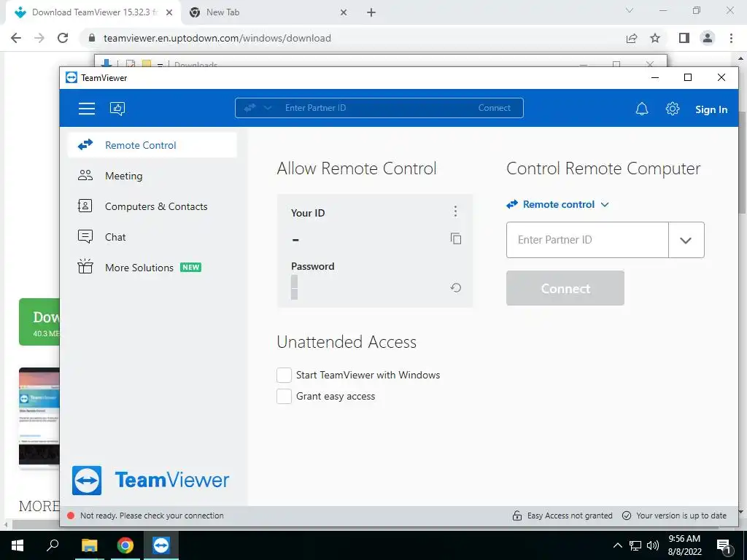The height and width of the screenshot is (560, 747).
Task: Click the TeamViewer taskbar icon
Action: 161,545
